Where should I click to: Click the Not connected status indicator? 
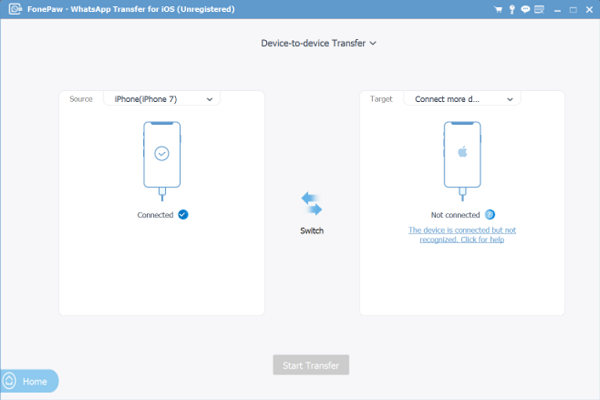490,214
